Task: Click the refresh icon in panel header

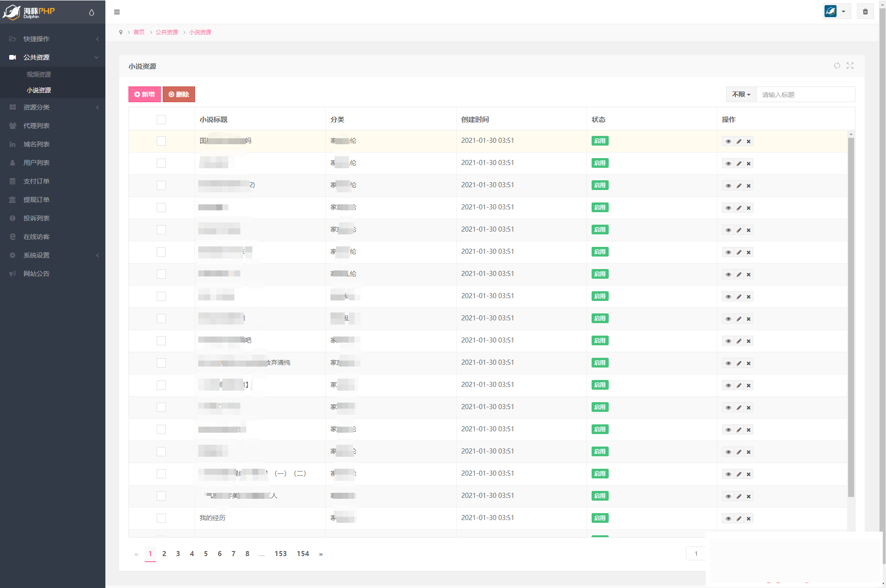Action: pos(837,66)
